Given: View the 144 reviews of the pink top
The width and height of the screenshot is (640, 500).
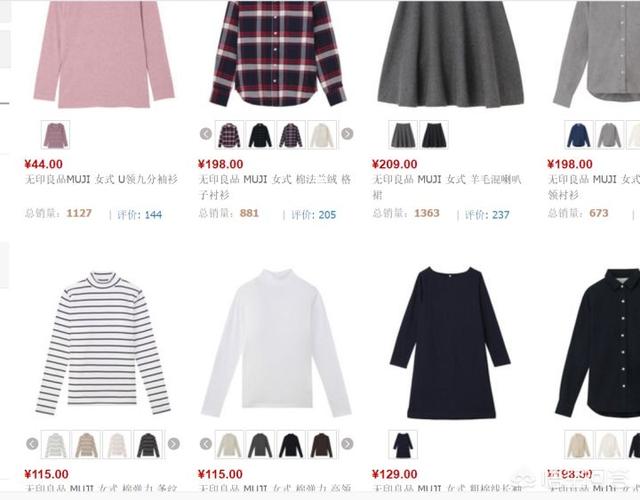Looking at the screenshot, I should click(x=140, y=215).
